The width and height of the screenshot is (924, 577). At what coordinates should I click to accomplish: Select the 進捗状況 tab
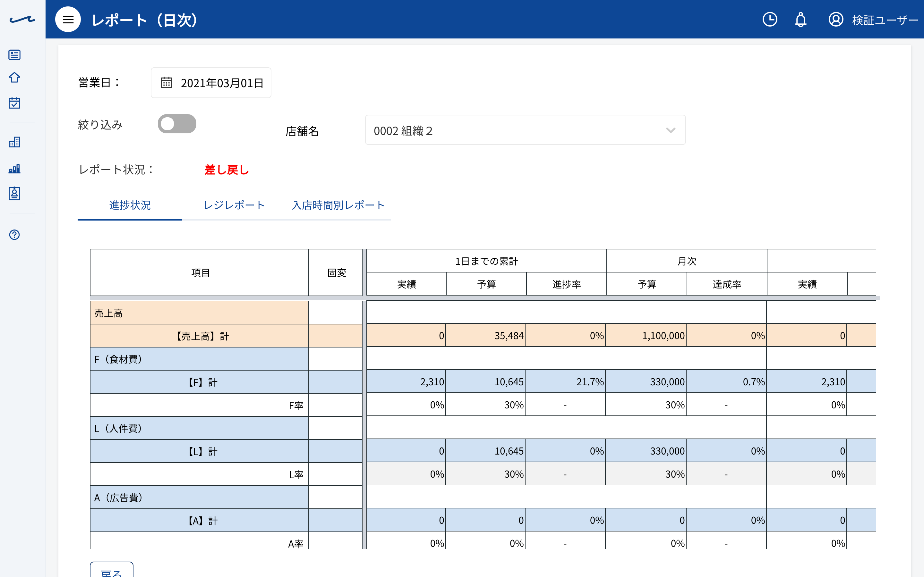pos(130,205)
